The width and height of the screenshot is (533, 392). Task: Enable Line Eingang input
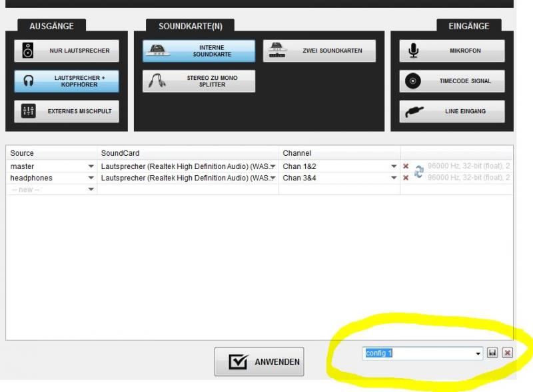click(452, 111)
